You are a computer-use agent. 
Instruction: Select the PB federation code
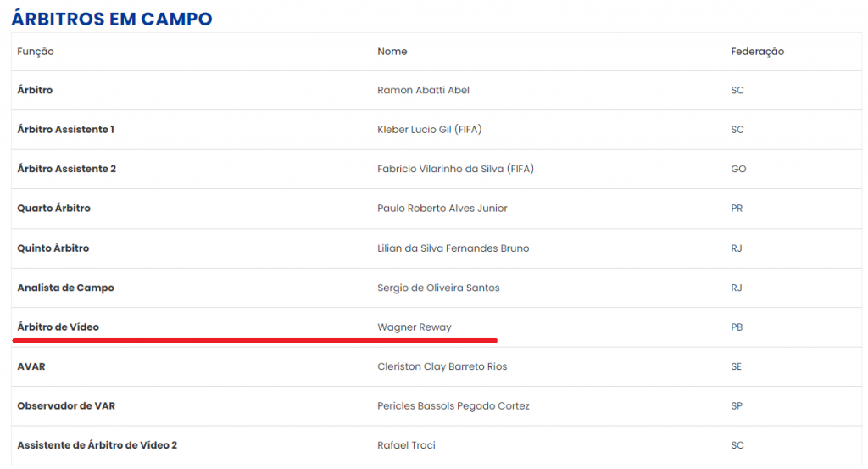737,327
